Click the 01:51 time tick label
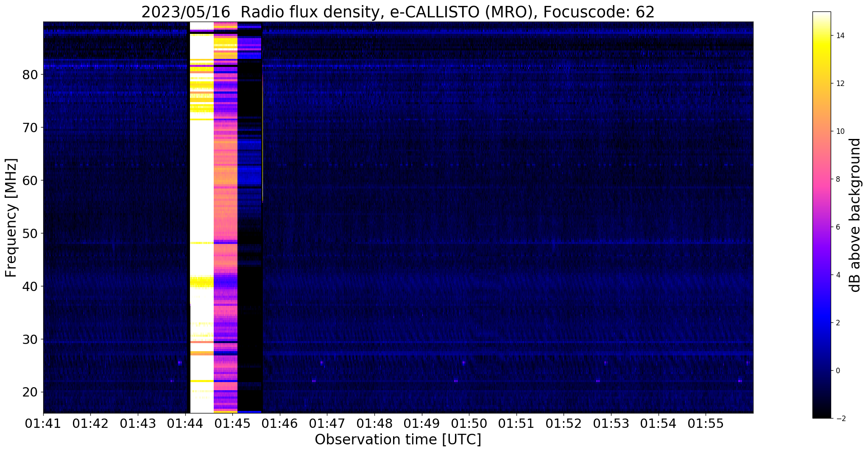This screenshot has width=868, height=452. click(x=516, y=424)
